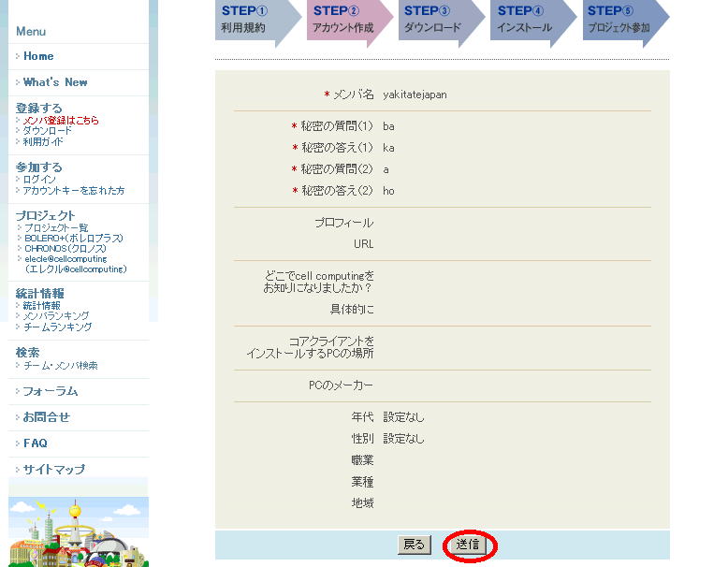Open the フォーラム menu item
The height and width of the screenshot is (567, 728).
coord(51,391)
